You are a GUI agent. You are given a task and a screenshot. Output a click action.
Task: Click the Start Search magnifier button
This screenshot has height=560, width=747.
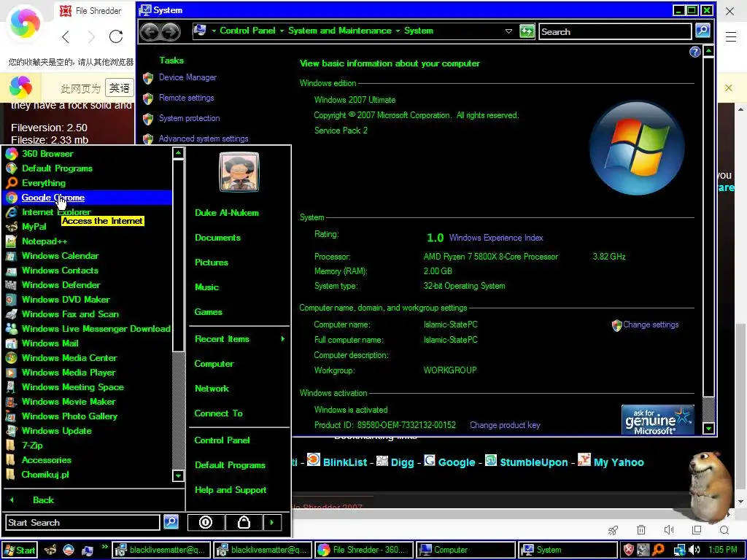[x=171, y=522]
